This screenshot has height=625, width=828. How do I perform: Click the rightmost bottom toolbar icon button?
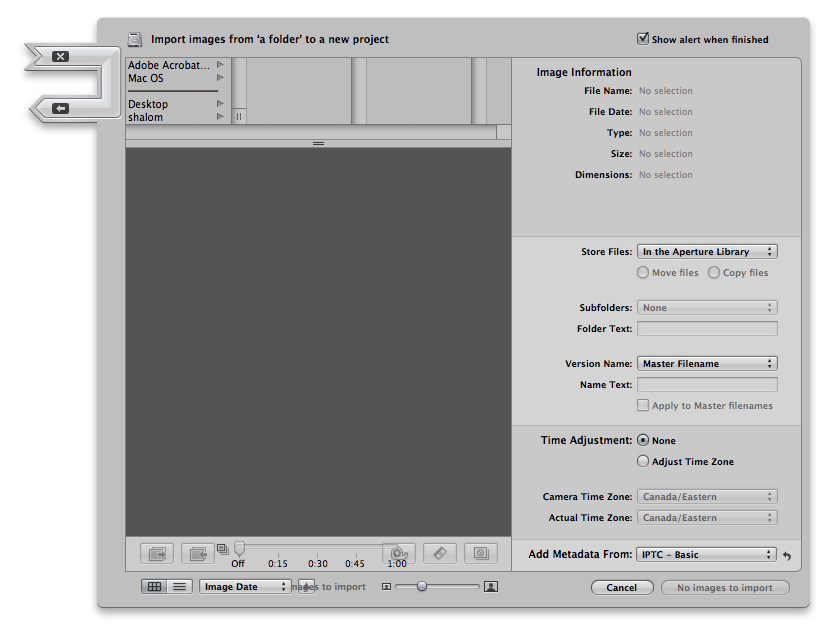click(x=480, y=553)
